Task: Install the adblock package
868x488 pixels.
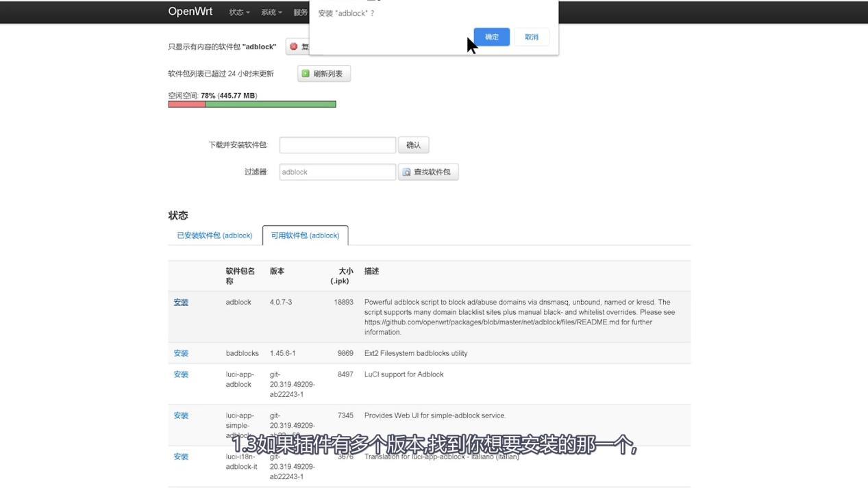Action: [180, 302]
